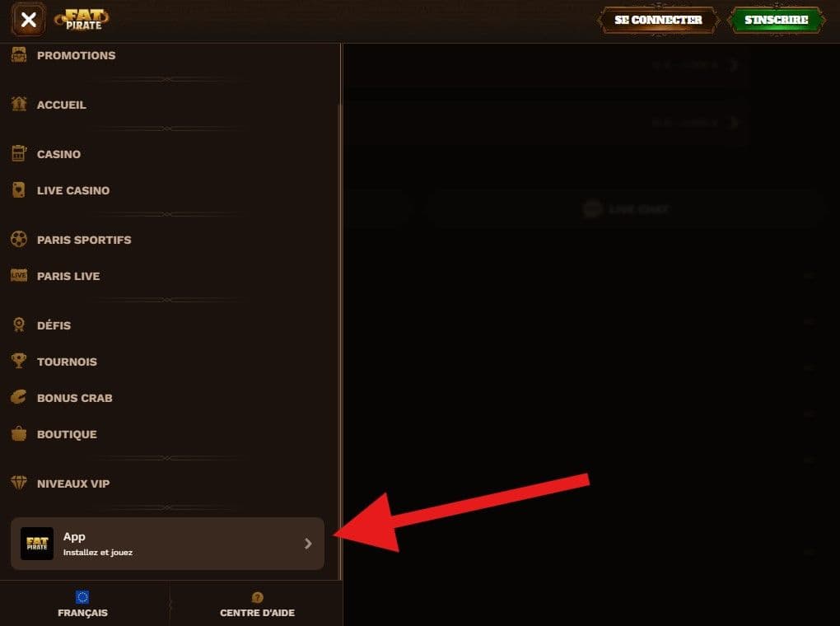The width and height of the screenshot is (840, 626).
Task: Click the Accueil home icon
Action: [19, 104]
